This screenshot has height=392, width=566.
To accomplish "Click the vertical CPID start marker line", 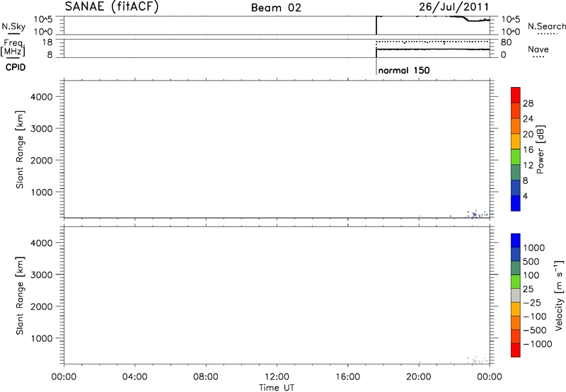I will 376,67.
